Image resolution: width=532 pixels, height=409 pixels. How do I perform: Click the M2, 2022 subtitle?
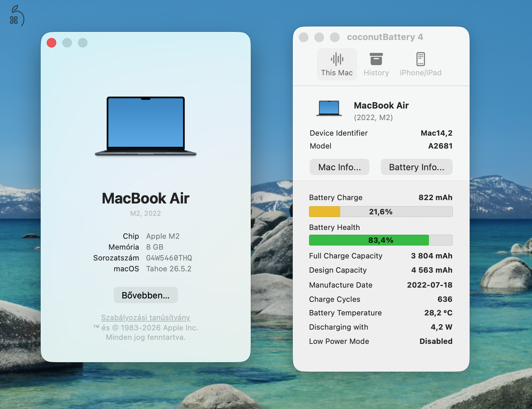point(146,213)
